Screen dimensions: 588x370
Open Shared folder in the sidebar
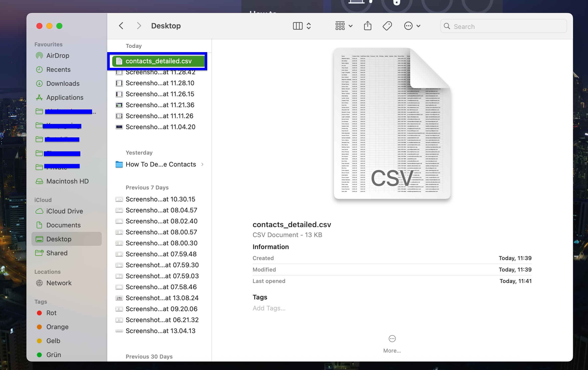(66, 253)
